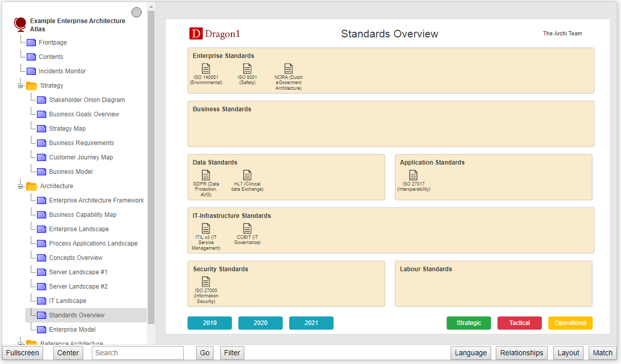Screen dimensions: 621x364
Task: Click the Go button
Action: click(205, 353)
